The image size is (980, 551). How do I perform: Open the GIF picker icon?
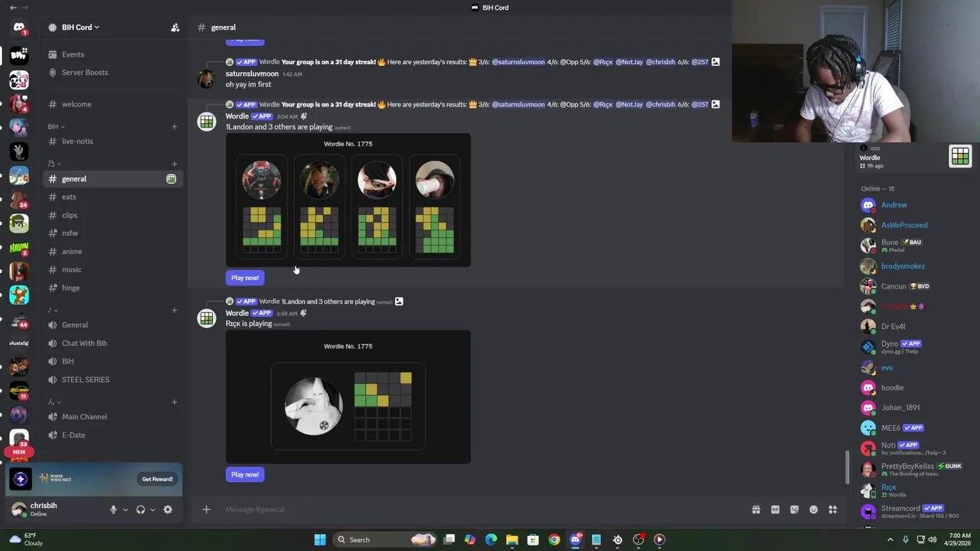pos(775,510)
